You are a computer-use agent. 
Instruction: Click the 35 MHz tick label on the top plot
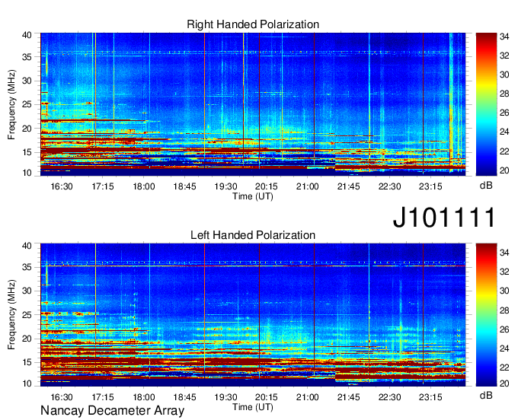27,57
